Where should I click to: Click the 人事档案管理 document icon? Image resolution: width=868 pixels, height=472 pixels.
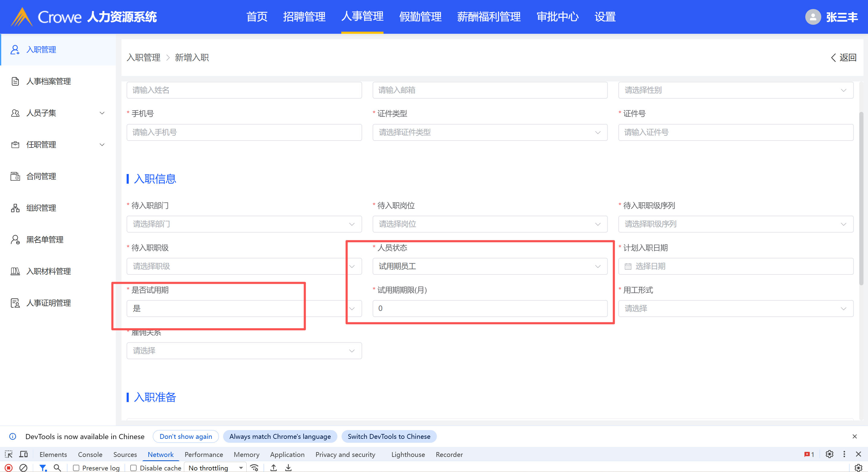tap(15, 81)
